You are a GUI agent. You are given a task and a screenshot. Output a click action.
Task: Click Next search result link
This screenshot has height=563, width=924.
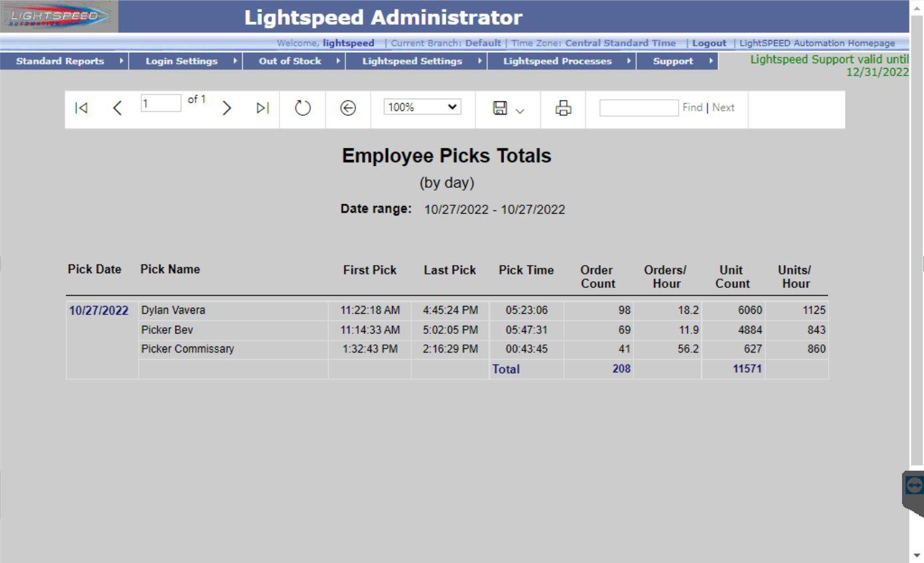click(723, 108)
